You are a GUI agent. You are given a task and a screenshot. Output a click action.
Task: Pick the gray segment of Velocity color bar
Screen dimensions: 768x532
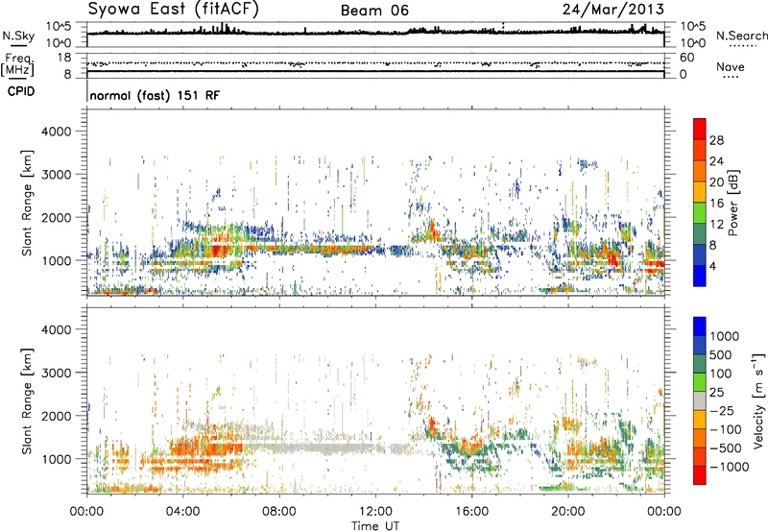(x=700, y=401)
